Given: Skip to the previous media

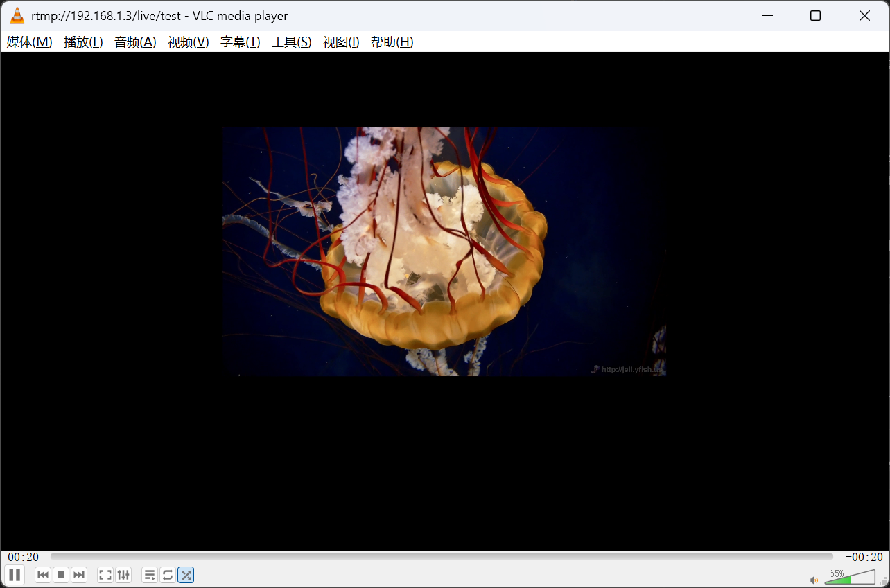Looking at the screenshot, I should click(42, 575).
